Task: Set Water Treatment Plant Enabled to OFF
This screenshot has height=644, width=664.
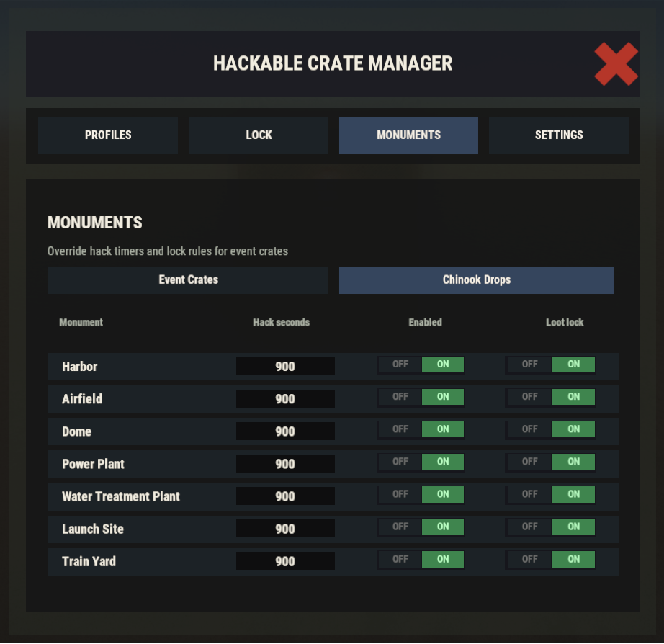Action: [x=400, y=494]
